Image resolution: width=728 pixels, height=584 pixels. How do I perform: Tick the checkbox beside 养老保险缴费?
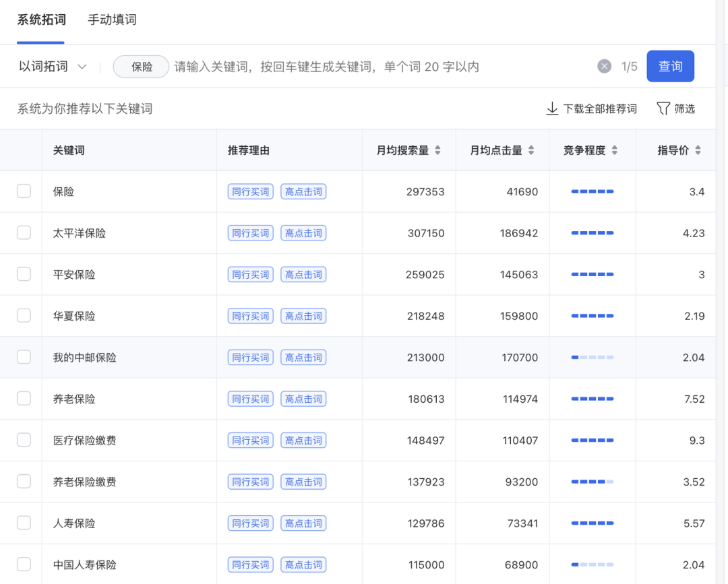[x=24, y=482]
